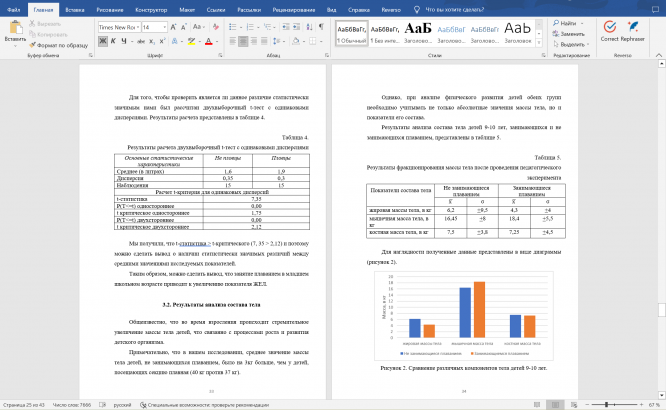Click the bulleted list icon
This screenshot has height=410, width=666.
click(233, 27)
